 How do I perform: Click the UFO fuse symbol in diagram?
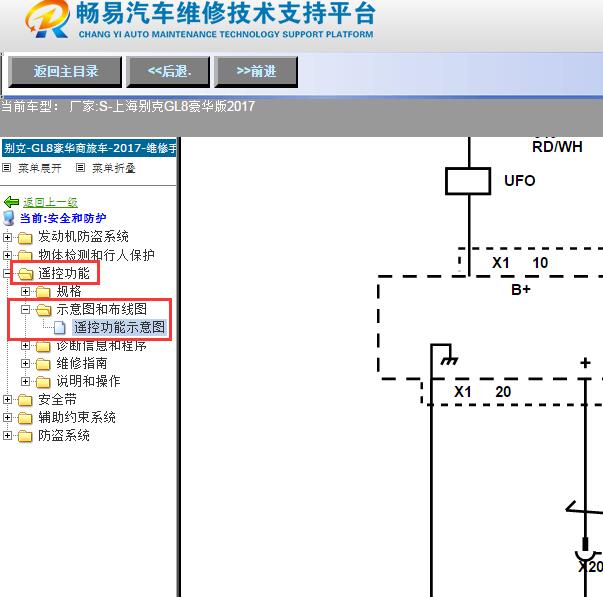click(x=468, y=181)
